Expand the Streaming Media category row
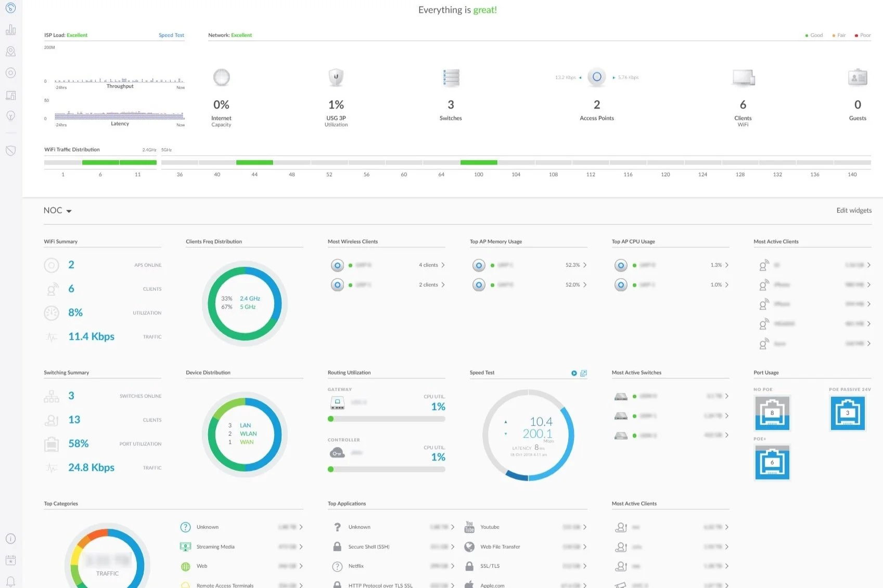The image size is (883, 588). coord(241,547)
